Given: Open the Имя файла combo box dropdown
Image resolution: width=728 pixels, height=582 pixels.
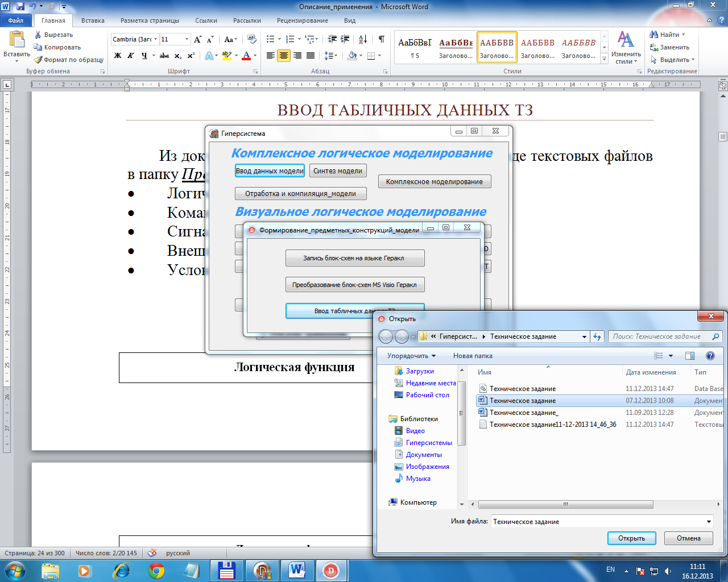Looking at the screenshot, I should pos(709,522).
